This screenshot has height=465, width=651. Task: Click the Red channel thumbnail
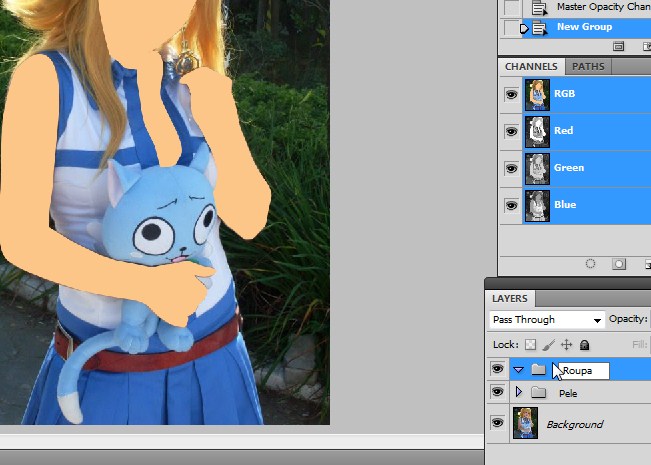point(537,132)
